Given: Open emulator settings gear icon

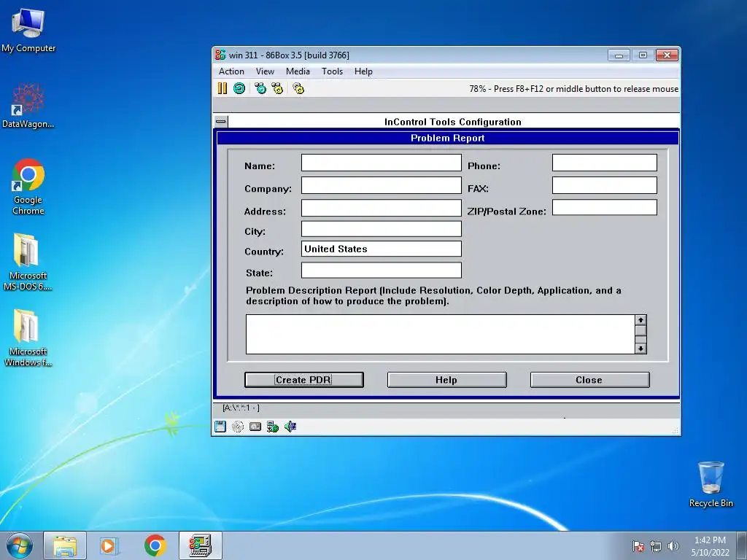Looking at the screenshot, I should (x=298, y=88).
